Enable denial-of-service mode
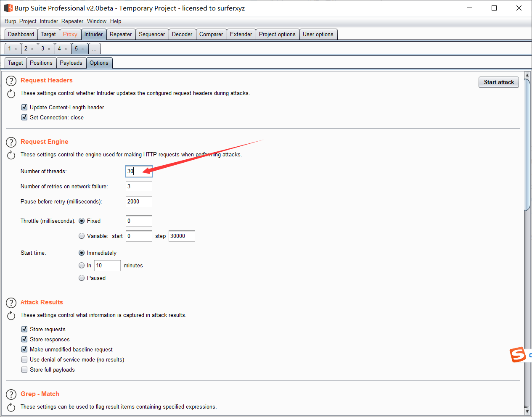Image resolution: width=532 pixels, height=417 pixels. point(24,359)
